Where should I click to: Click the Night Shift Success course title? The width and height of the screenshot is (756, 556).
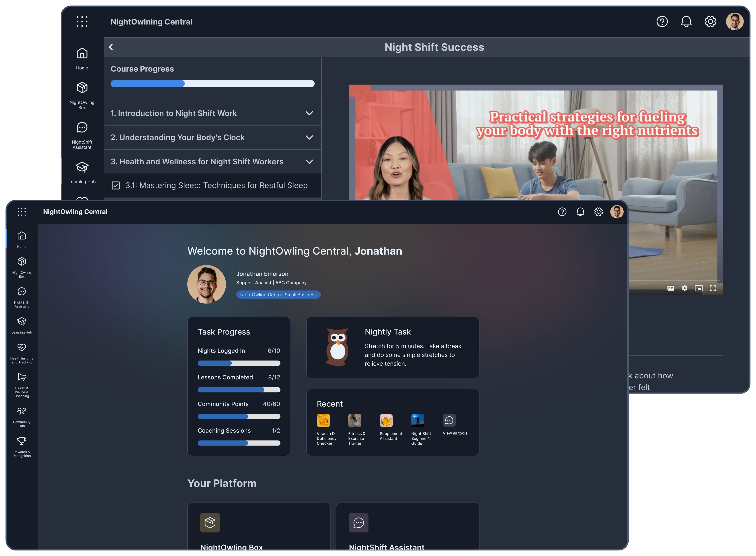pos(434,47)
